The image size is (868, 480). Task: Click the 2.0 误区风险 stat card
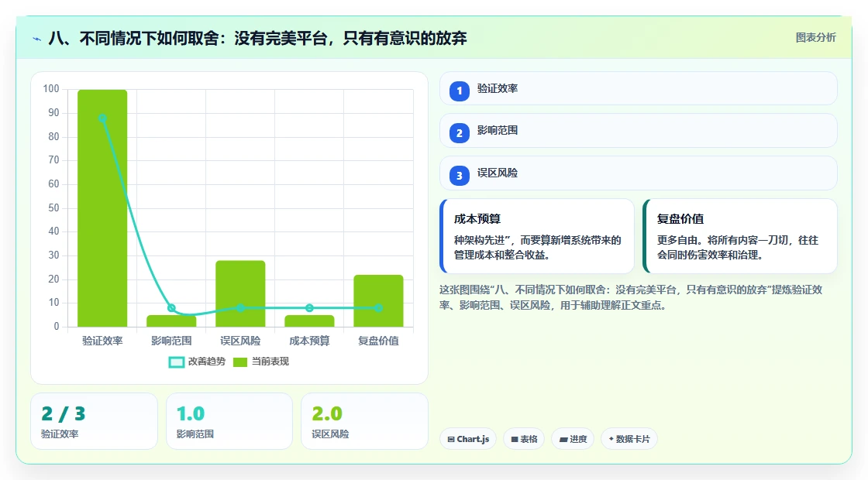pyautogui.click(x=365, y=421)
